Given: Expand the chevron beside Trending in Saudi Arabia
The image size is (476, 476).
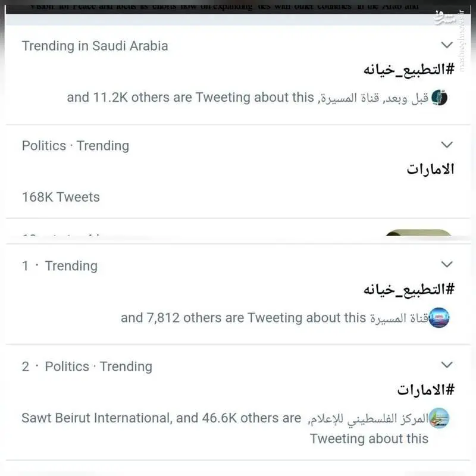Looking at the screenshot, I should click(447, 45).
